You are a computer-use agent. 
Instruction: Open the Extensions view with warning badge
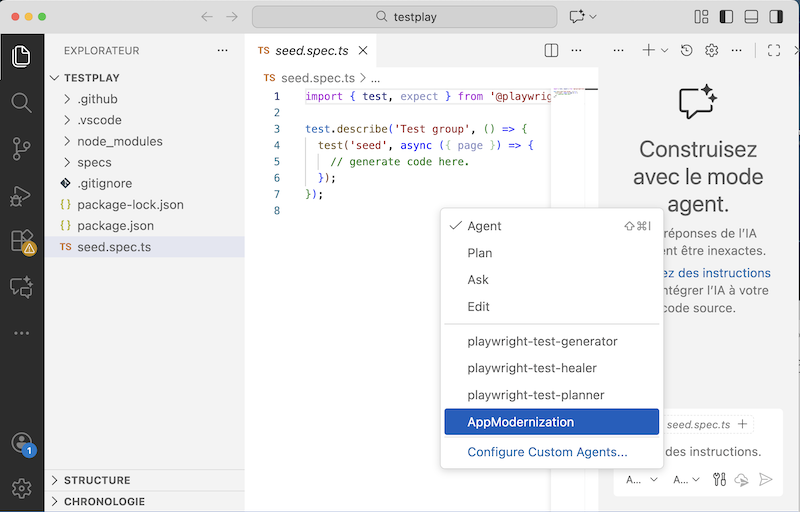[x=21, y=241]
